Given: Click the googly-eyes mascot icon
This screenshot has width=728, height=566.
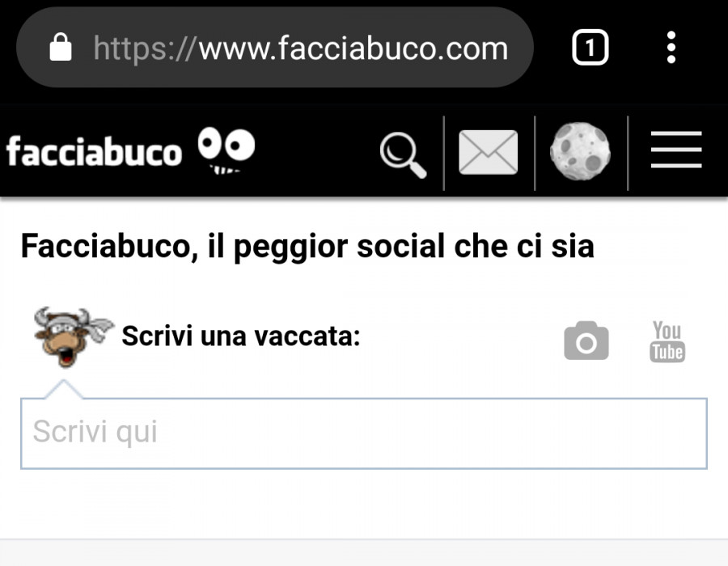Looking at the screenshot, I should click(x=226, y=150).
